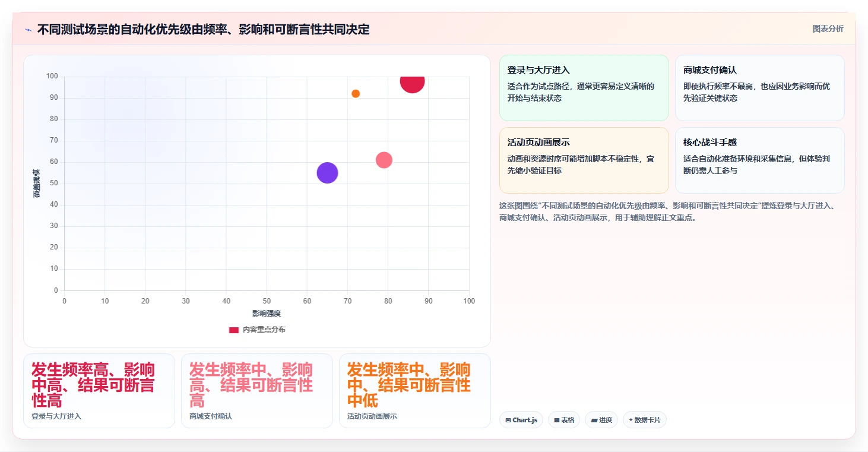Click the 进度 tag chip
The width and height of the screenshot is (868, 452).
[x=601, y=420]
